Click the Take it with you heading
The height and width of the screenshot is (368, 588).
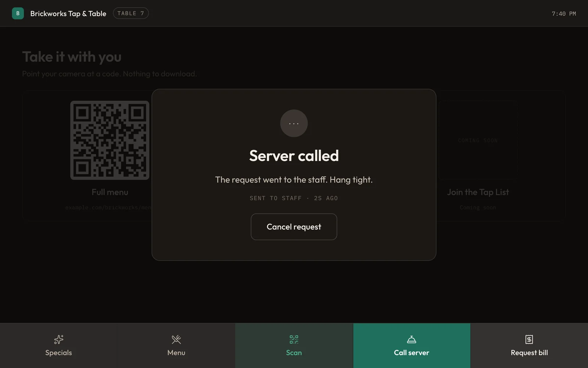coord(72,57)
